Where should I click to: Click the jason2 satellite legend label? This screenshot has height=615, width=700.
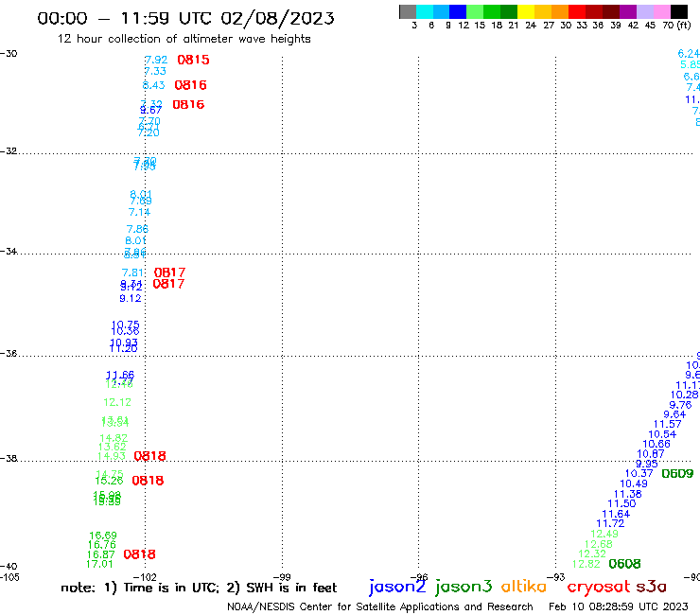(x=397, y=587)
